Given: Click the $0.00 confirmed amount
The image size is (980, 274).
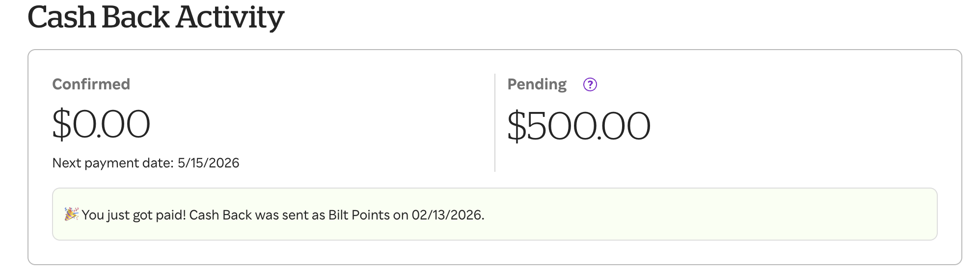Looking at the screenshot, I should click(101, 124).
